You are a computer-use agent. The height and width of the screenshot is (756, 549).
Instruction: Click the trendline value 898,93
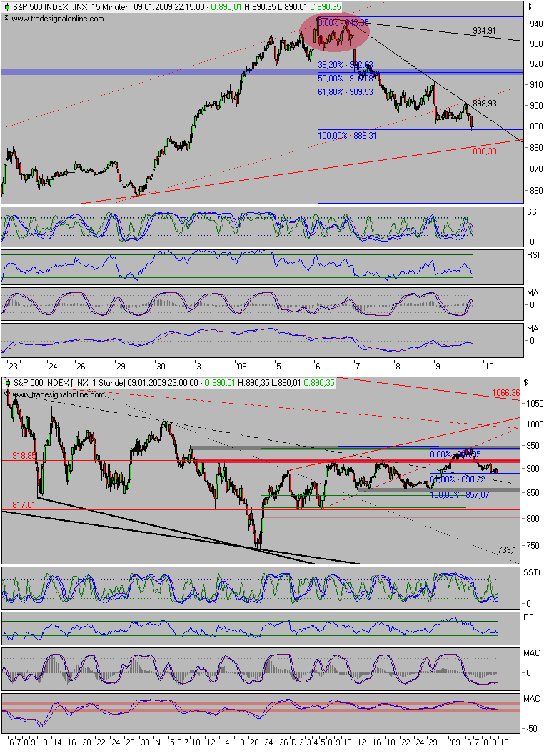pyautogui.click(x=485, y=103)
